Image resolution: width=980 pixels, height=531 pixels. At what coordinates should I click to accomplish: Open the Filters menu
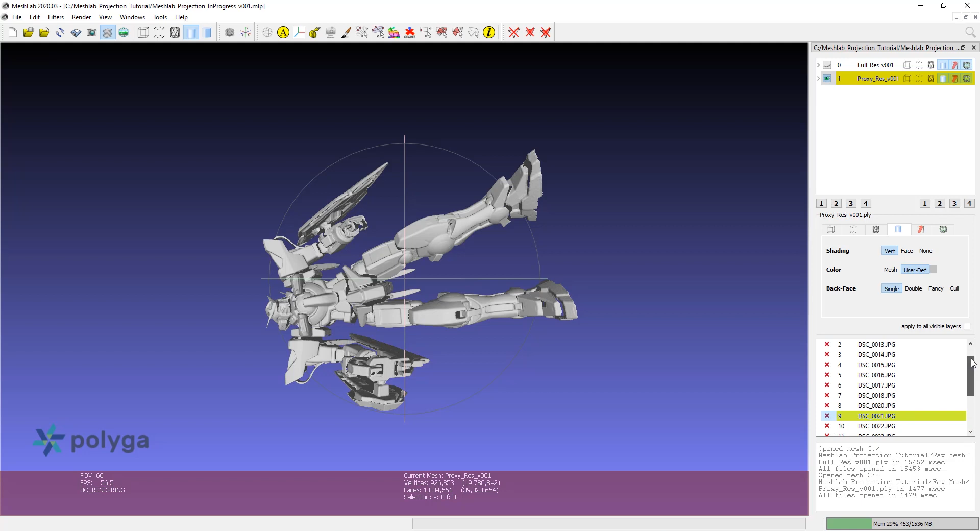(x=56, y=17)
